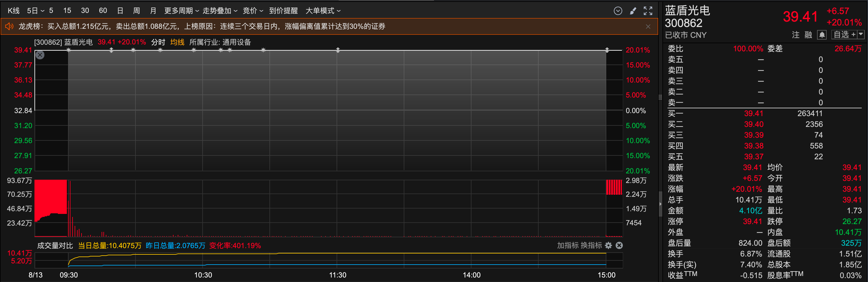
Task: Select the 买四 bid price 39.38
Action: click(x=754, y=146)
